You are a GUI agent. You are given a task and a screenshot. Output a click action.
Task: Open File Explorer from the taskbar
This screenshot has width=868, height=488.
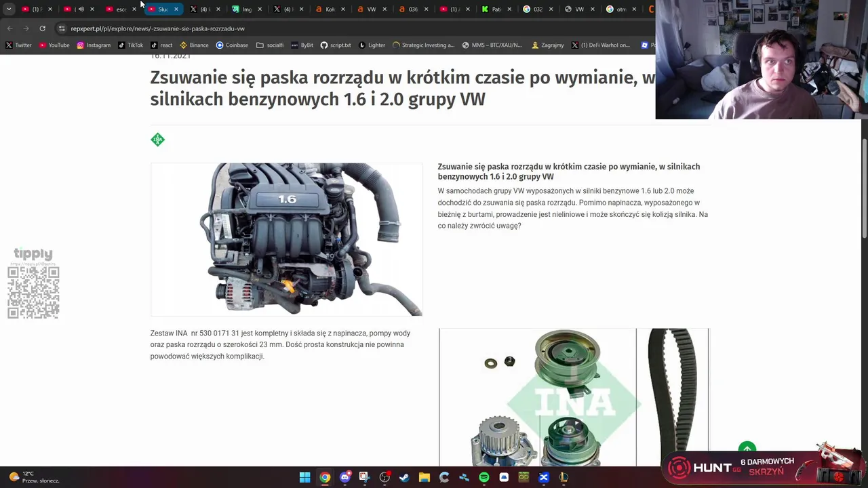tap(424, 477)
